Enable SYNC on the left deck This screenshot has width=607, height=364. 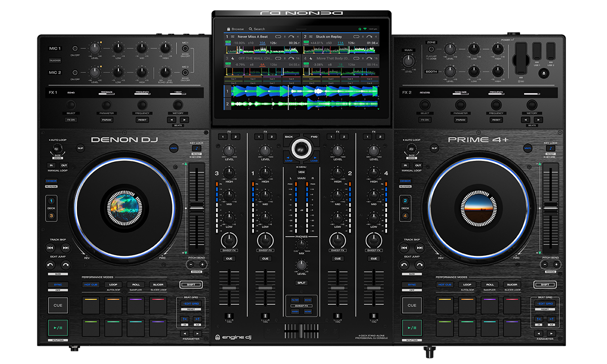57,285
